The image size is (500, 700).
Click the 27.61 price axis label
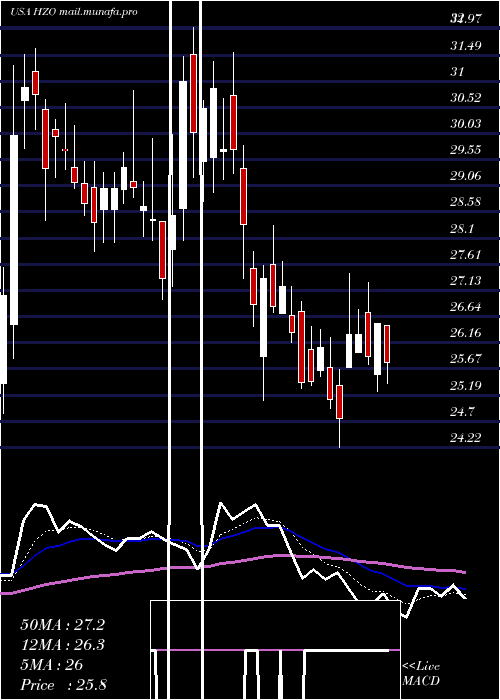coord(466,255)
